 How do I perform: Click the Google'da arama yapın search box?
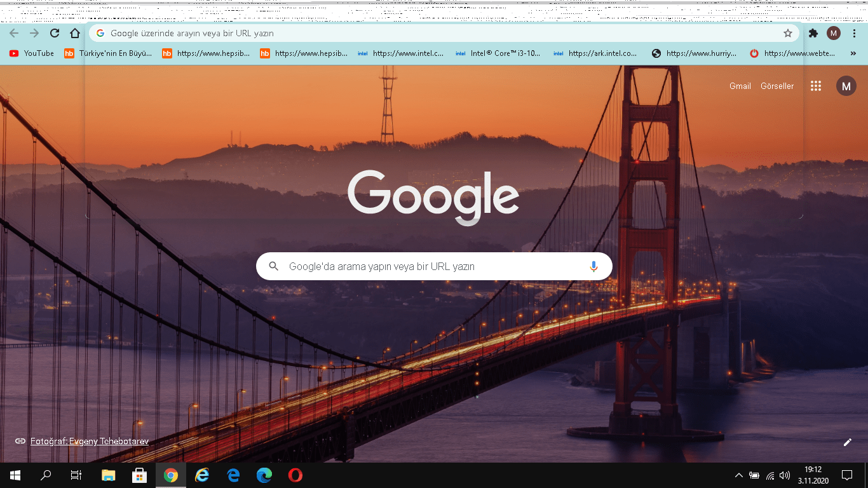coord(434,266)
